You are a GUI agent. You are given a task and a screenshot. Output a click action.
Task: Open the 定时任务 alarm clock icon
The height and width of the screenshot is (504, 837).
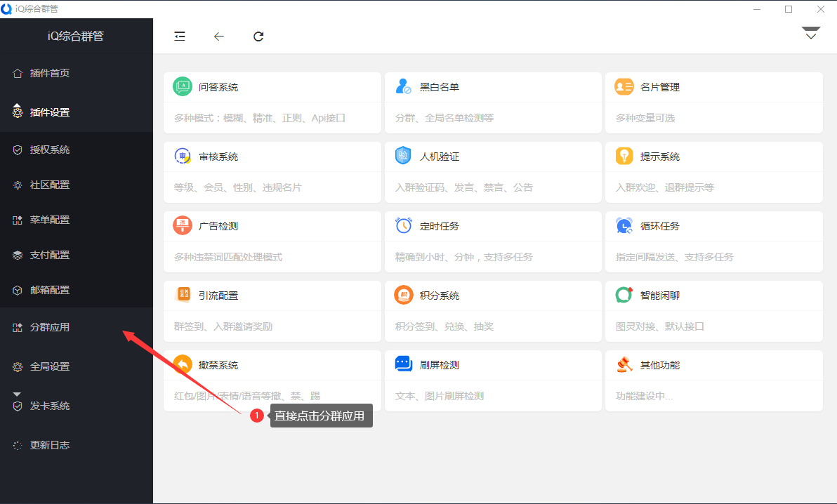click(x=403, y=225)
